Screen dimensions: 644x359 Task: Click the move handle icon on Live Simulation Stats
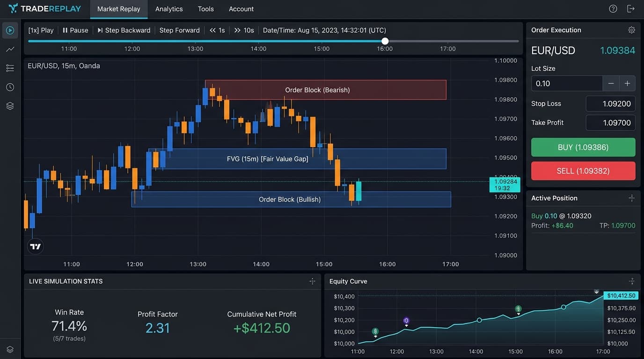pyautogui.click(x=312, y=281)
